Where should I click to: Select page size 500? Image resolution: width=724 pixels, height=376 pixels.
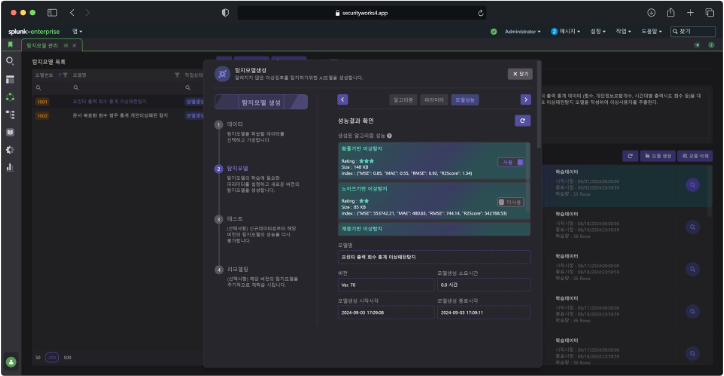67,358
